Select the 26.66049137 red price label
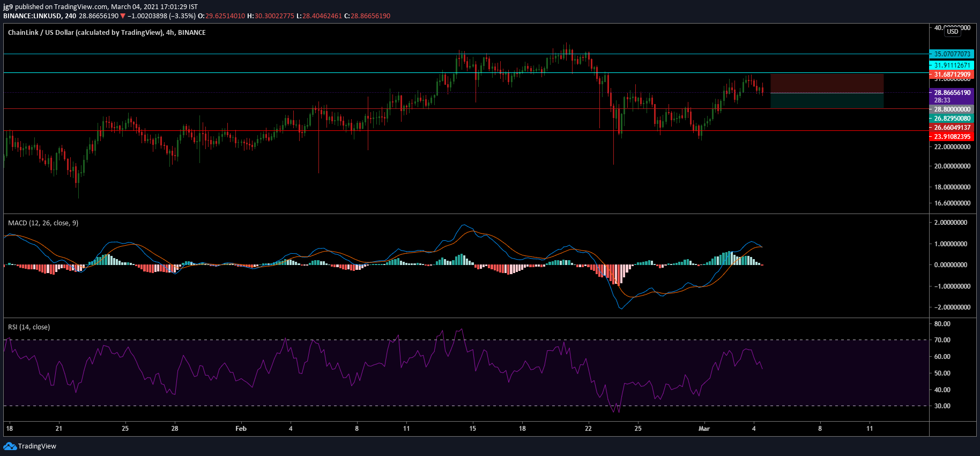Screen dimensions: 980x456 tap(952, 128)
